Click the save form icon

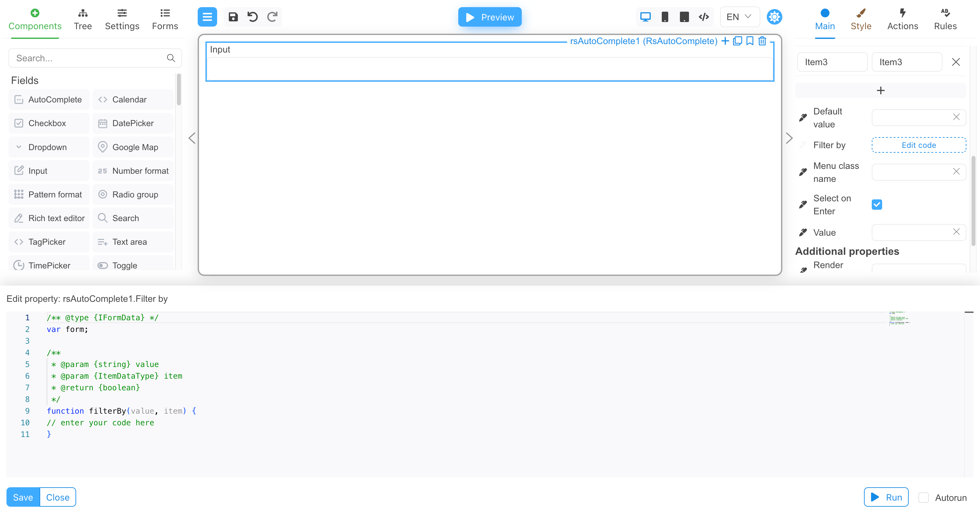click(233, 17)
